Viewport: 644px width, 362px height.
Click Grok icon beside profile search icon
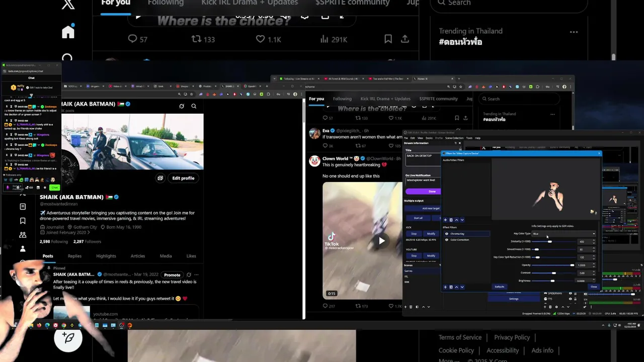tap(182, 106)
